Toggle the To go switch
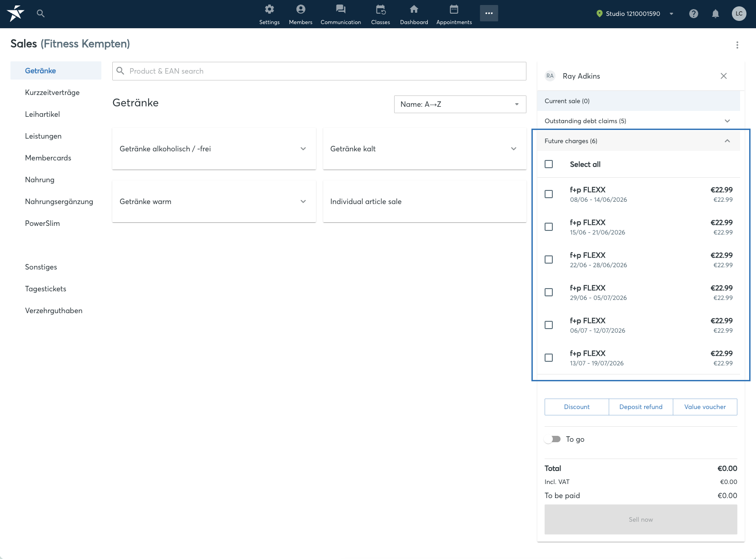The image size is (756, 559). [553, 439]
